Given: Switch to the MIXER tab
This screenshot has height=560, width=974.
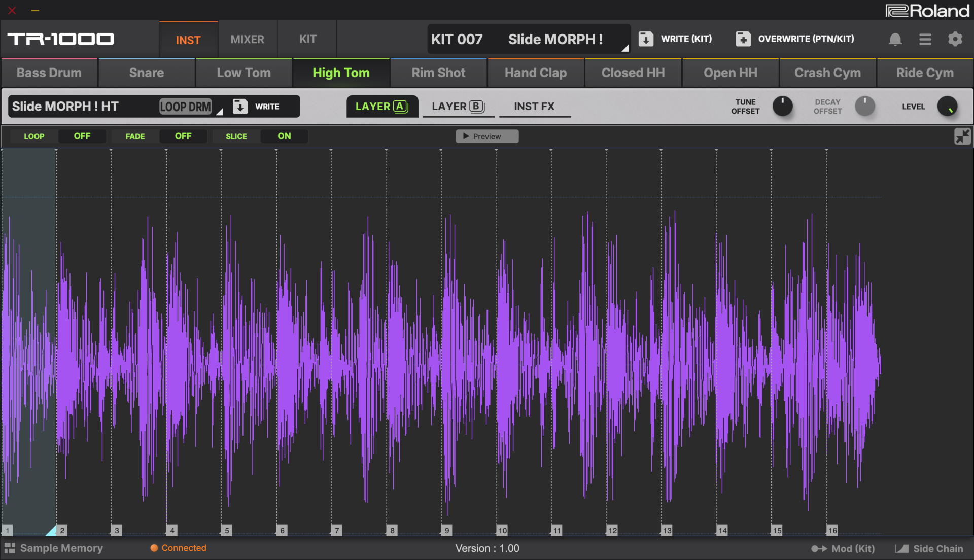Looking at the screenshot, I should coord(247,40).
